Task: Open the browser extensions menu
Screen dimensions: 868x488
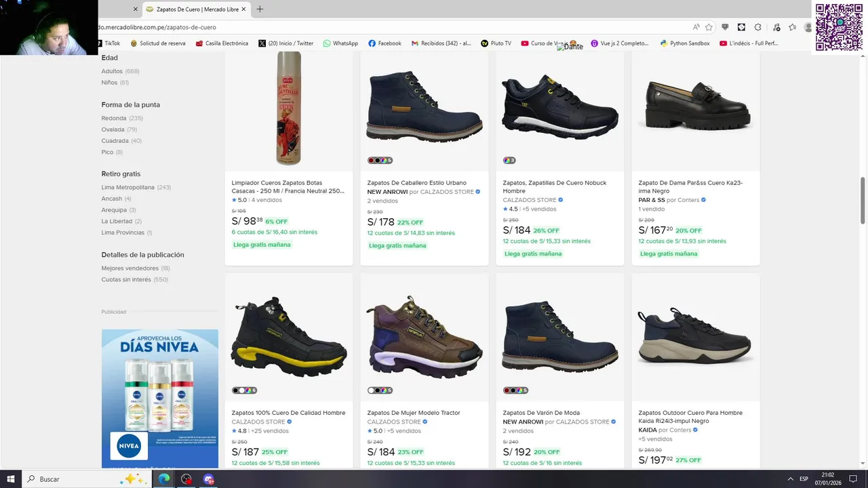Action: tap(757, 27)
